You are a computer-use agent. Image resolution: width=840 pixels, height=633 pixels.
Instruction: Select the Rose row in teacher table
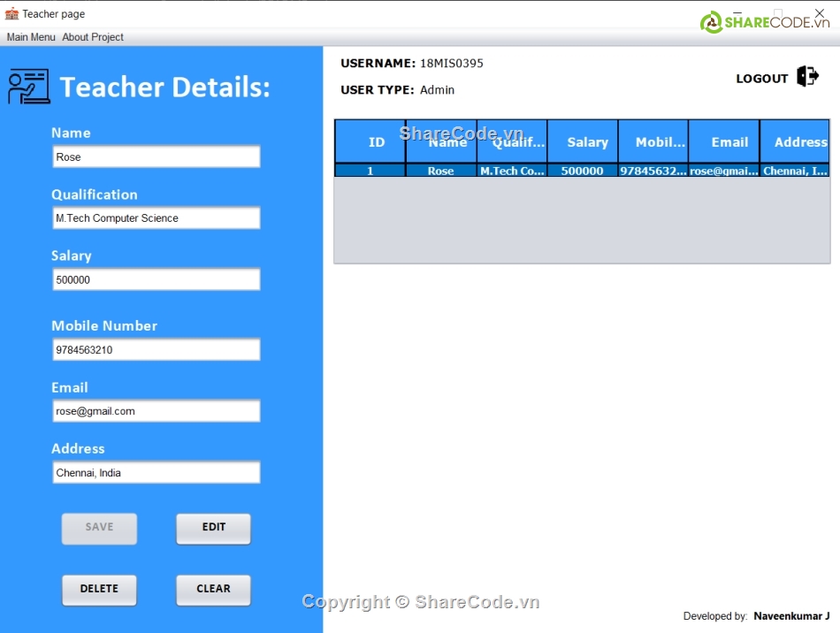[440, 171]
